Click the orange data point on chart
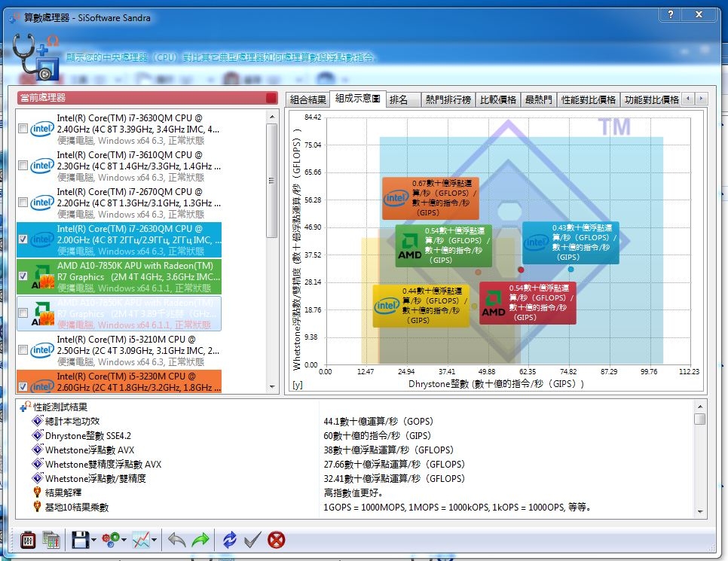 pos(478,272)
